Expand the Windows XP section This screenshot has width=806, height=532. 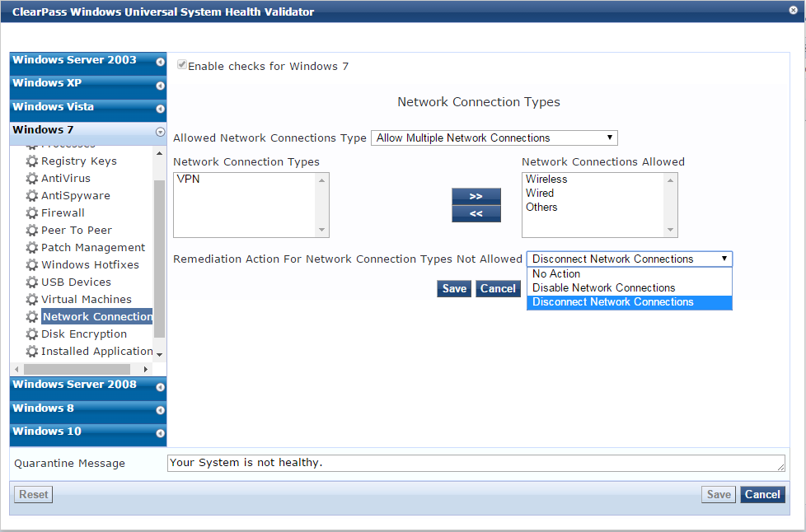pyautogui.click(x=161, y=86)
